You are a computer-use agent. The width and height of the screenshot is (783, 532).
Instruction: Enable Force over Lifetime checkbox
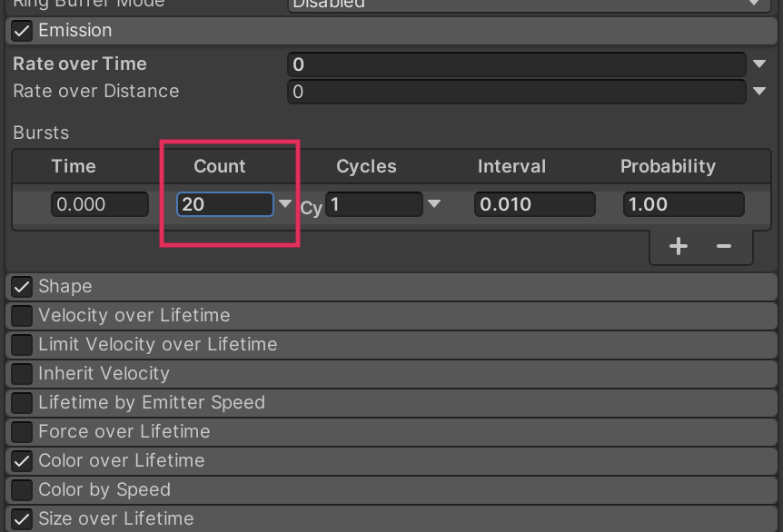click(x=22, y=432)
